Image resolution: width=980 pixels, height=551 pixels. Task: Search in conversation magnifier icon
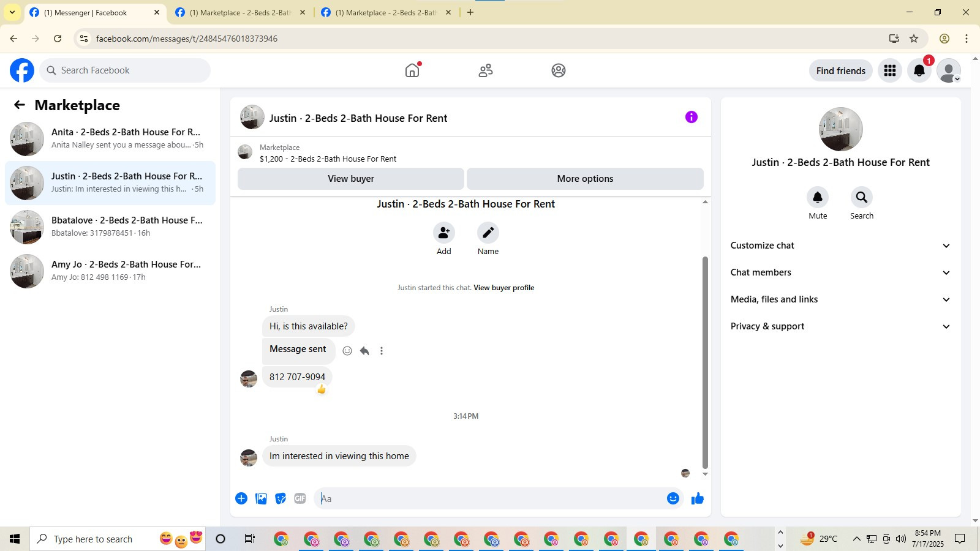(x=862, y=197)
